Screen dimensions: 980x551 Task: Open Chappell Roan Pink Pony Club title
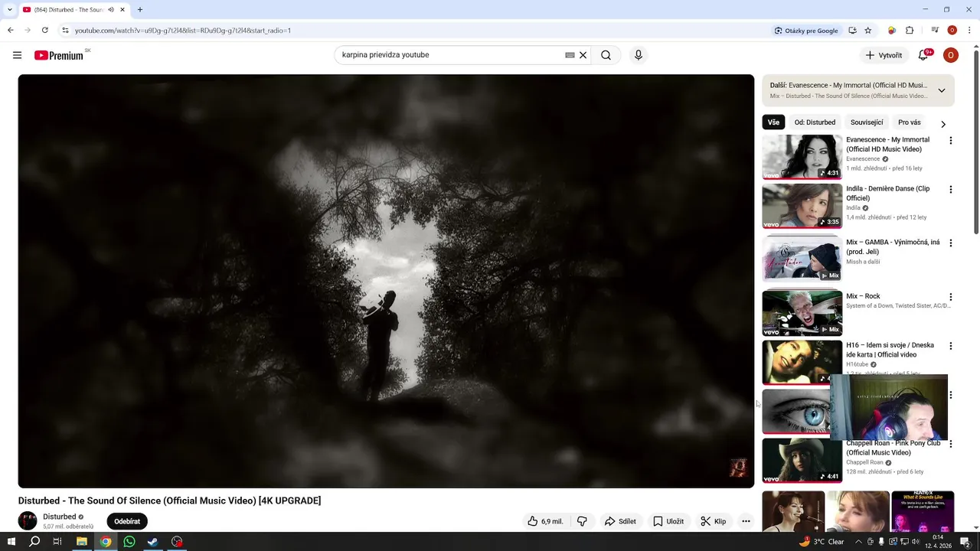(x=893, y=448)
